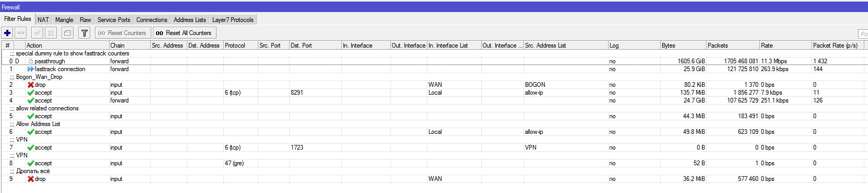The height and width of the screenshot is (193, 868).
Task: Add a new firewall rule with plus icon
Action: 7,33
